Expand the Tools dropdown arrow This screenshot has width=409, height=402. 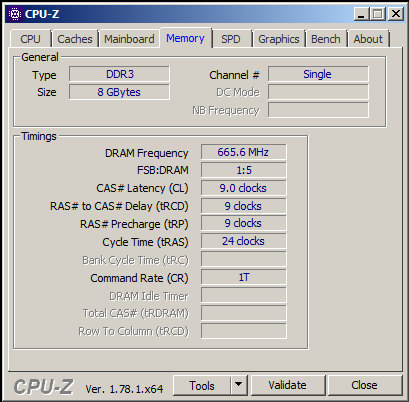tap(238, 385)
